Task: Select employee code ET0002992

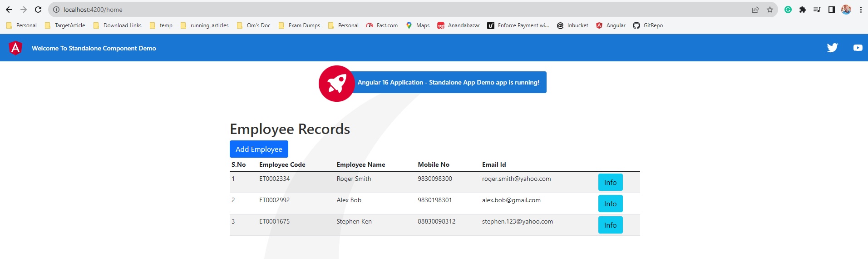Action: point(274,200)
